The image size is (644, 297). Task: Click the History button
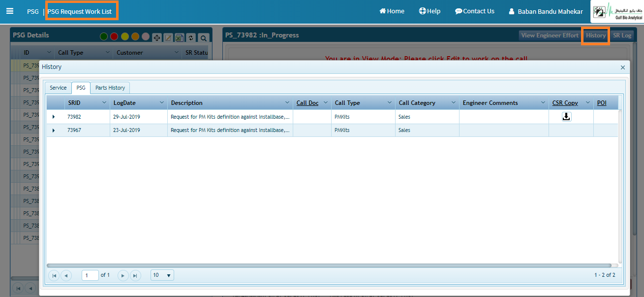coord(596,35)
